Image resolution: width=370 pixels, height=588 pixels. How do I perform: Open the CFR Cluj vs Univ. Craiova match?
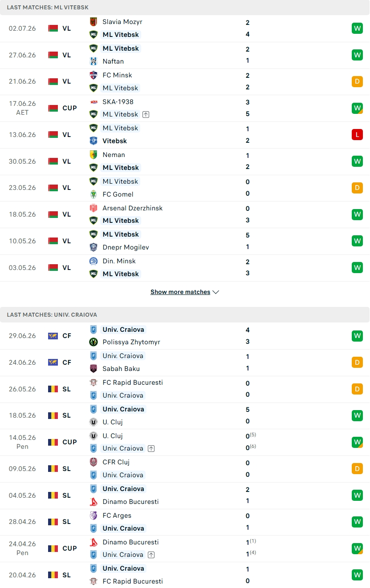point(185,469)
